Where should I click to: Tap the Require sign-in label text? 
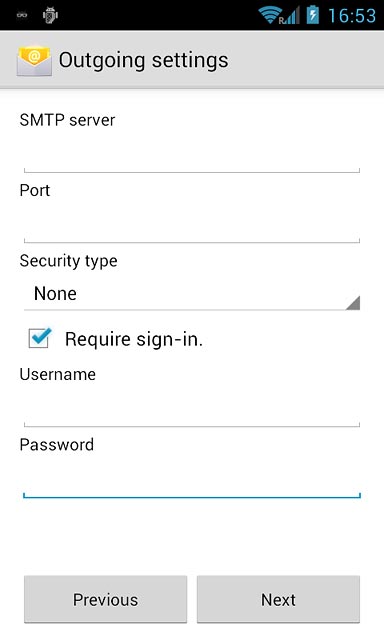(x=134, y=339)
